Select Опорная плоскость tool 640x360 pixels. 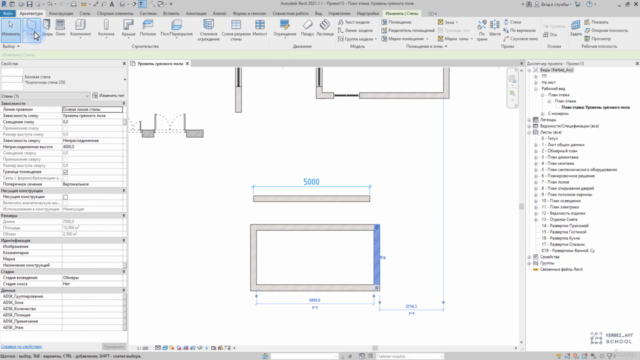pos(606,30)
